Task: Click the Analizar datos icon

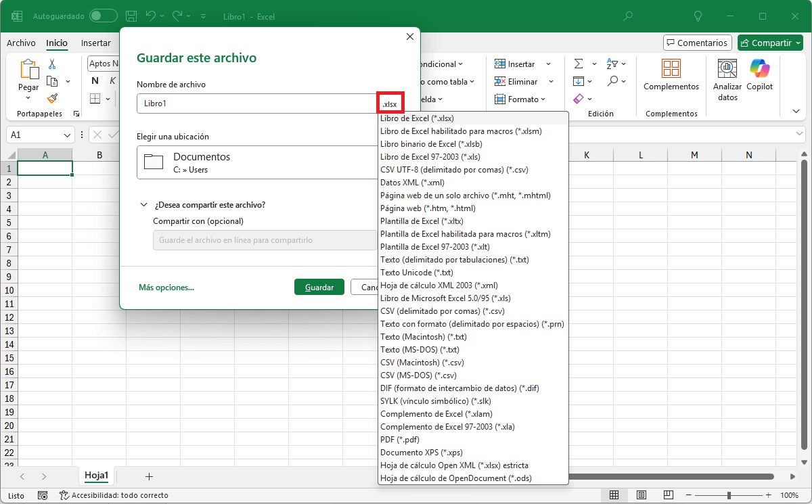Action: coord(727,68)
